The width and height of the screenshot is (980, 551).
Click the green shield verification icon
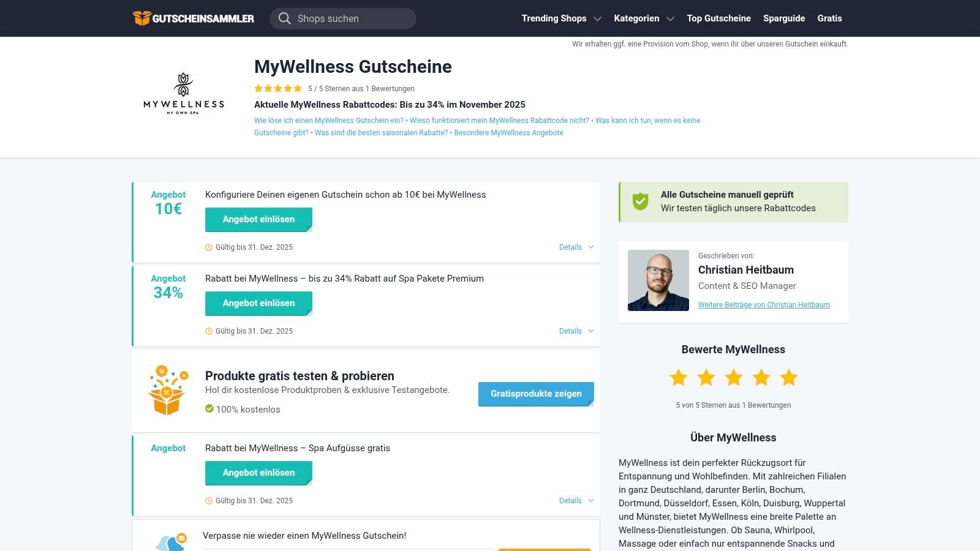[x=639, y=201]
